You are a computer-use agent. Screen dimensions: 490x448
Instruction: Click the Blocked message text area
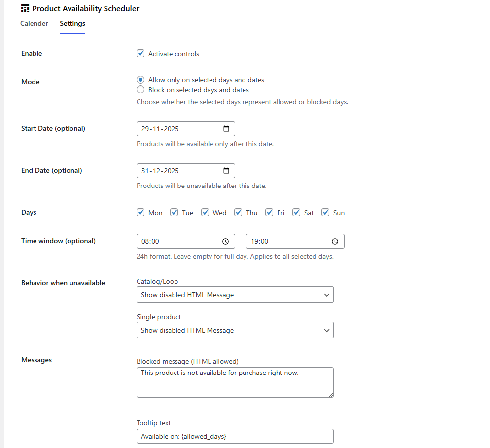pyautogui.click(x=235, y=382)
